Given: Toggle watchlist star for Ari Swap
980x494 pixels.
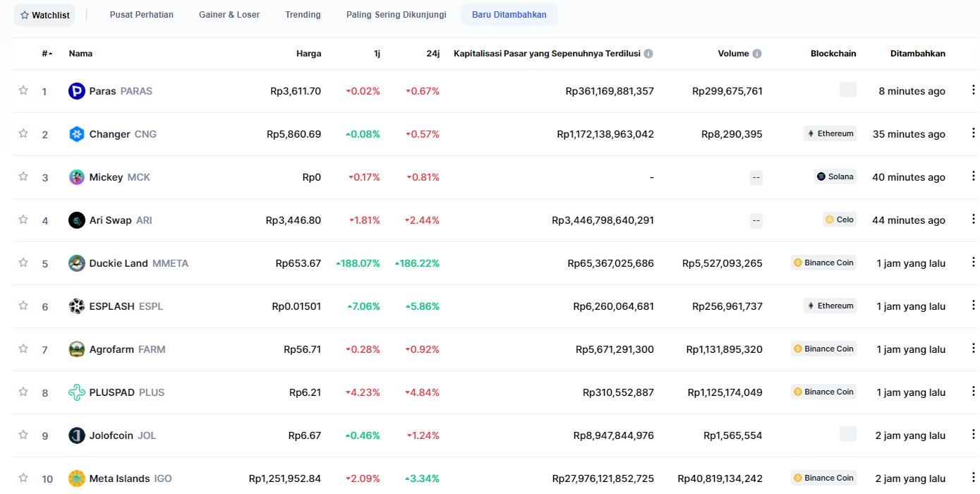Looking at the screenshot, I should tap(23, 219).
